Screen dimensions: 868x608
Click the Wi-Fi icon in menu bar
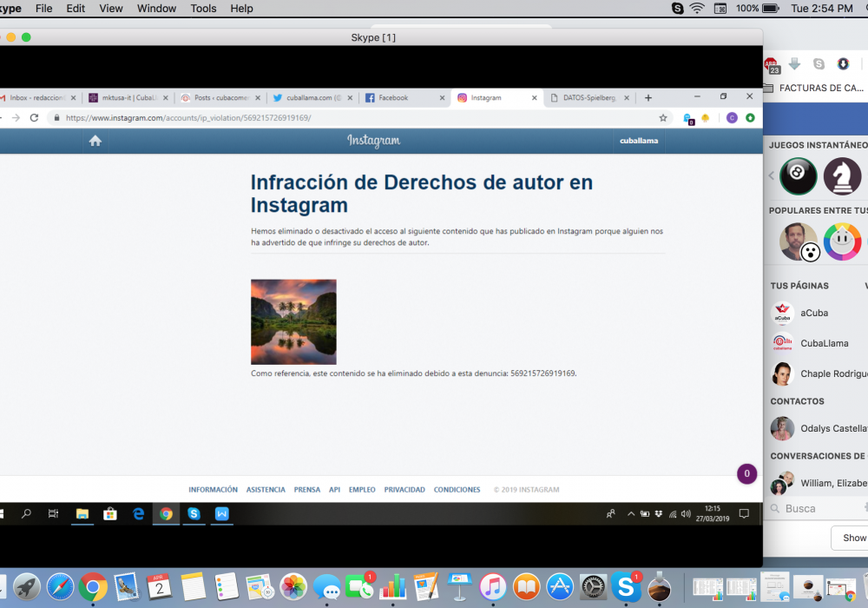coord(697,9)
